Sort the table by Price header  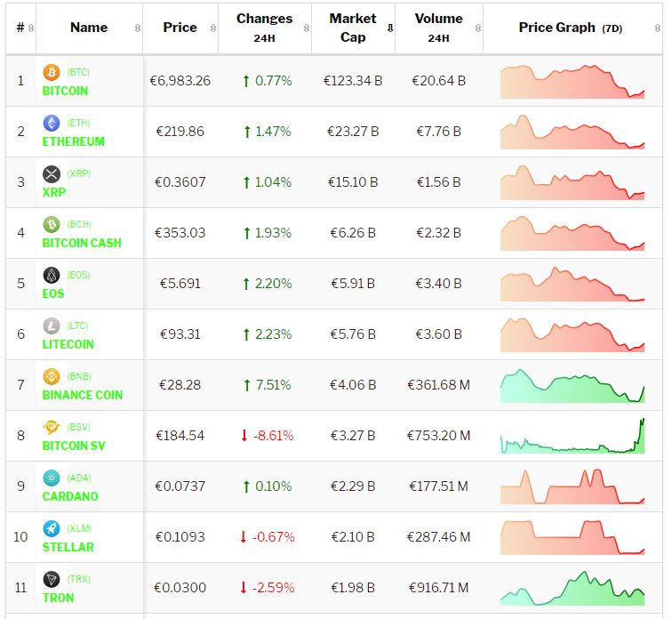pos(180,28)
